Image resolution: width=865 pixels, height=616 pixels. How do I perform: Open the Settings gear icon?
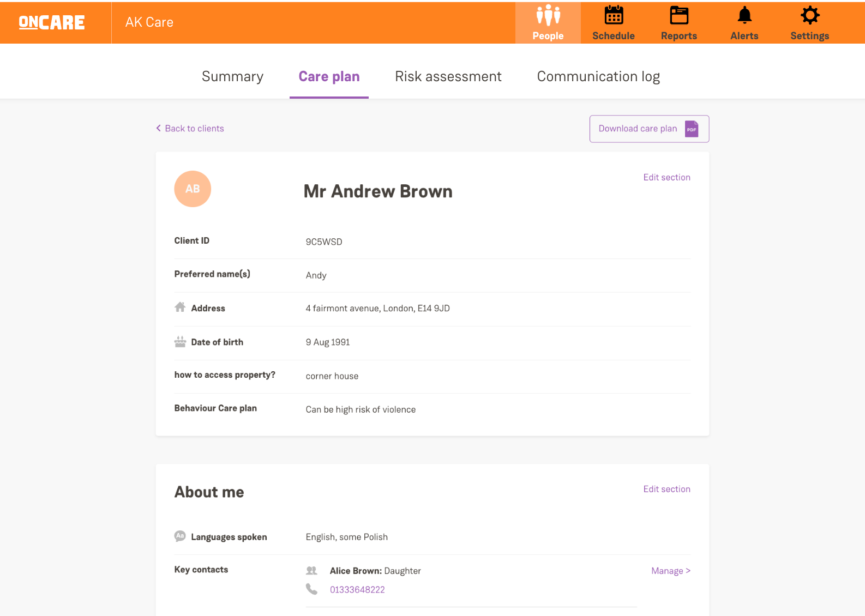[809, 16]
